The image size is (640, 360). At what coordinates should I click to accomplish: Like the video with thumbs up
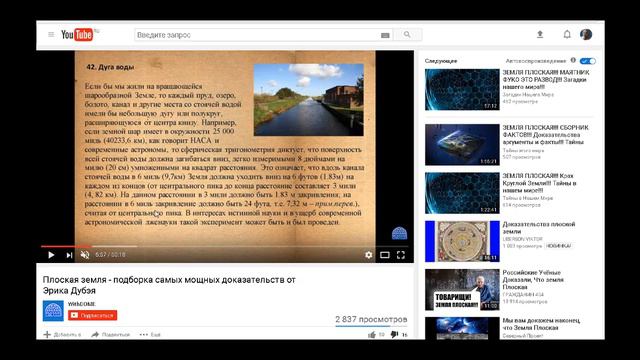[371, 335]
